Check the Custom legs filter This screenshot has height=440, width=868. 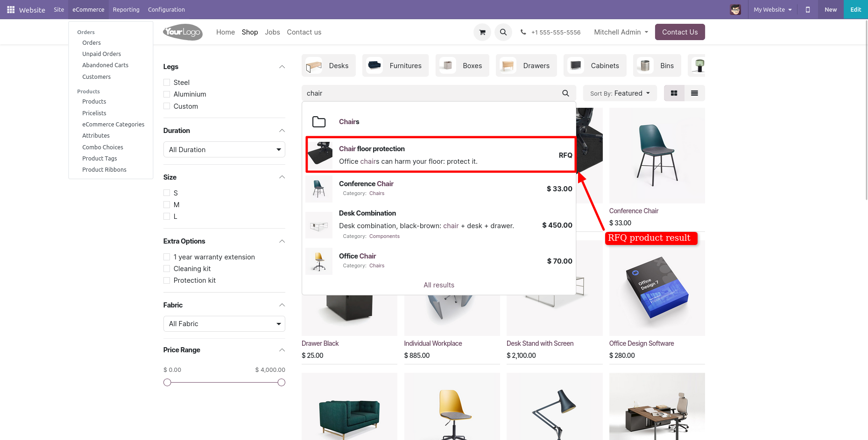click(x=167, y=106)
